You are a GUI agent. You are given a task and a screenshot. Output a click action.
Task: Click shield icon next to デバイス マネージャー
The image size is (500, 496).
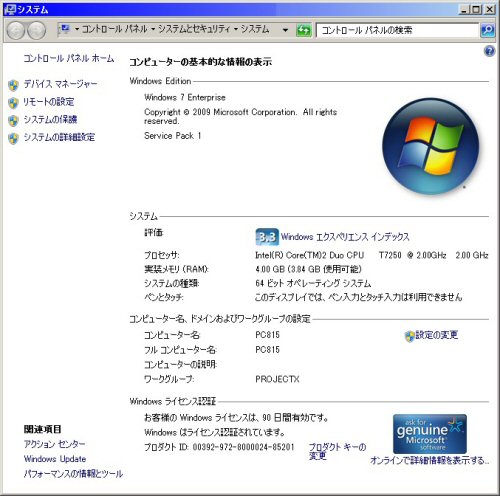click(13, 85)
